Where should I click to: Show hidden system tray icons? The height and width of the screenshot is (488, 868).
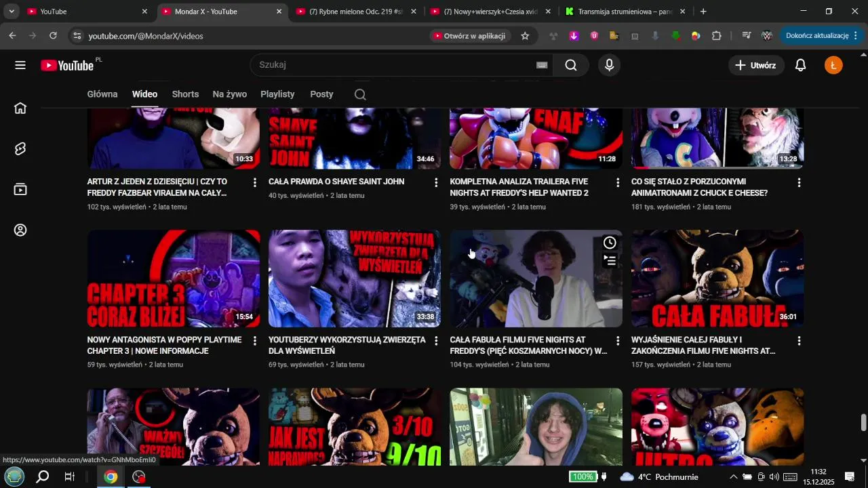(x=733, y=477)
